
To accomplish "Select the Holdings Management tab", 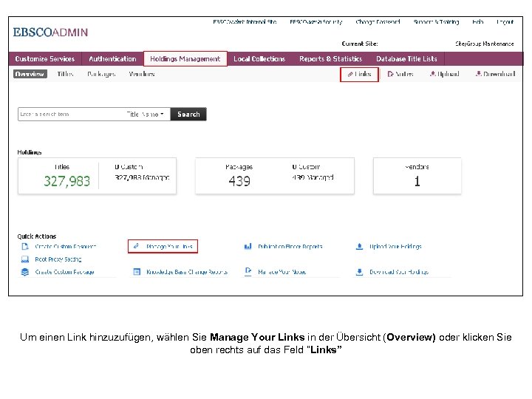I will point(185,58).
